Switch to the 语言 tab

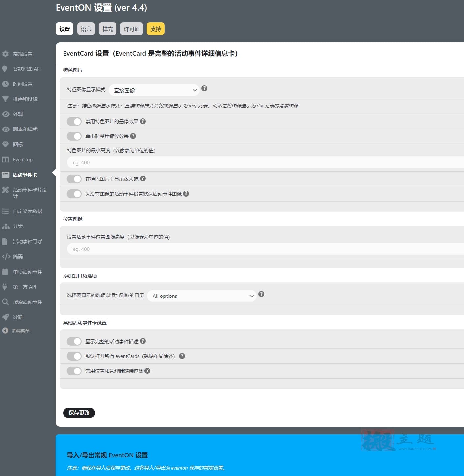pyautogui.click(x=86, y=29)
